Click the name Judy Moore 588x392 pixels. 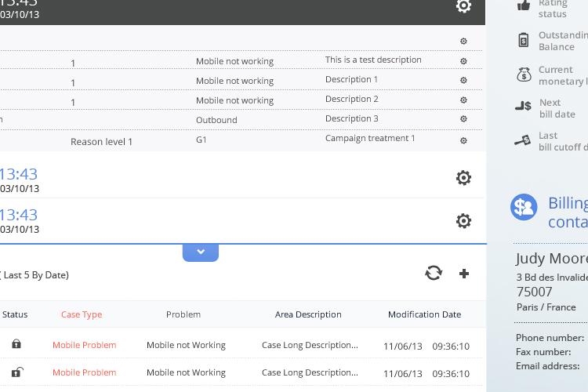click(x=551, y=259)
